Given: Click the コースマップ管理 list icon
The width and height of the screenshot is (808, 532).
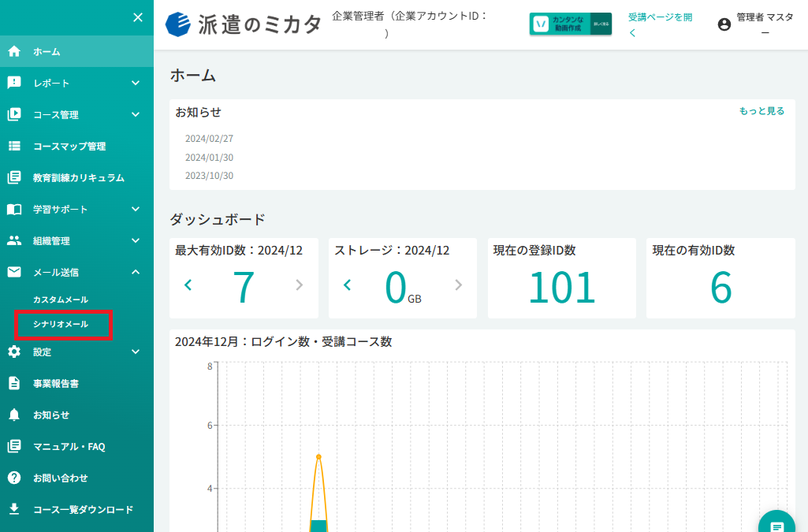Looking at the screenshot, I should (x=14, y=147).
